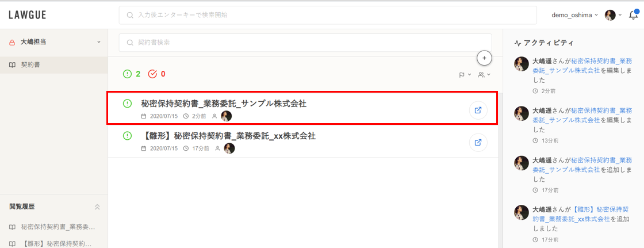
Task: Click the 契約書検索 search box
Action: point(305,43)
